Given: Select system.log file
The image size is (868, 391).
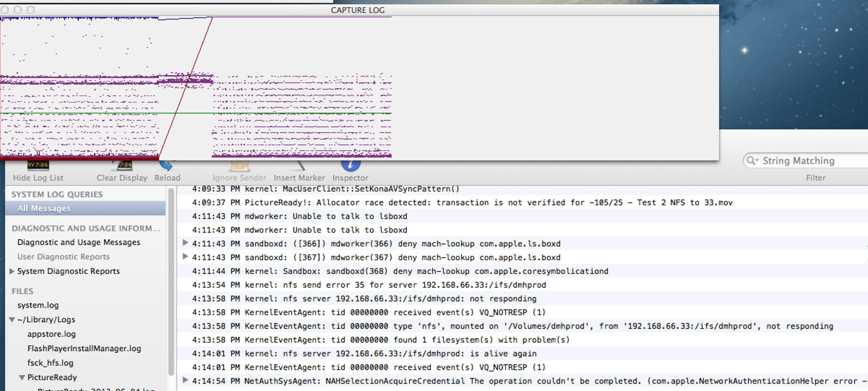Looking at the screenshot, I should (38, 305).
